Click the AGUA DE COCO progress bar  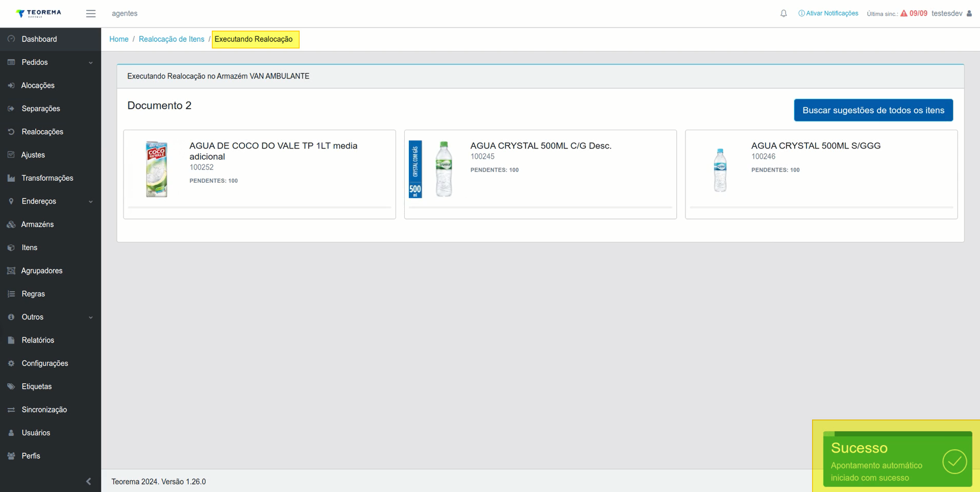259,207
